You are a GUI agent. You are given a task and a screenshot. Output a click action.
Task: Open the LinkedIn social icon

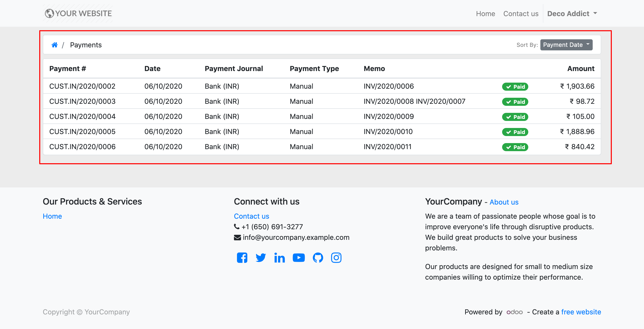[279, 258]
